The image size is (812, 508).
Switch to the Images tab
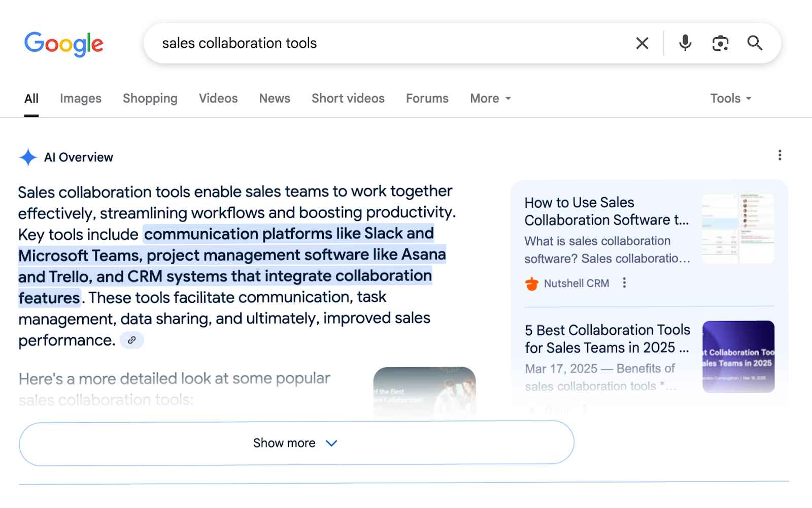point(80,99)
